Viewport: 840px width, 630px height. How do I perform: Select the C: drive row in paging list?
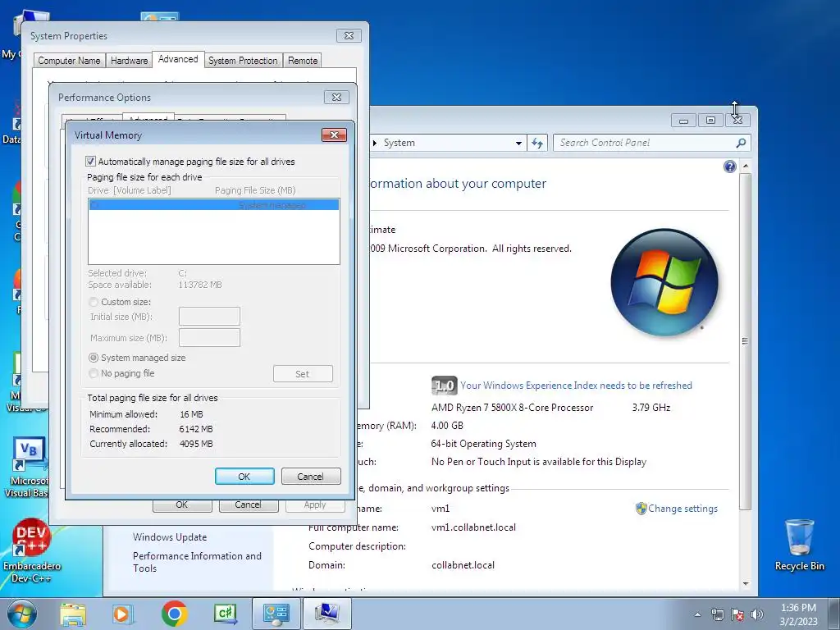tap(214, 205)
